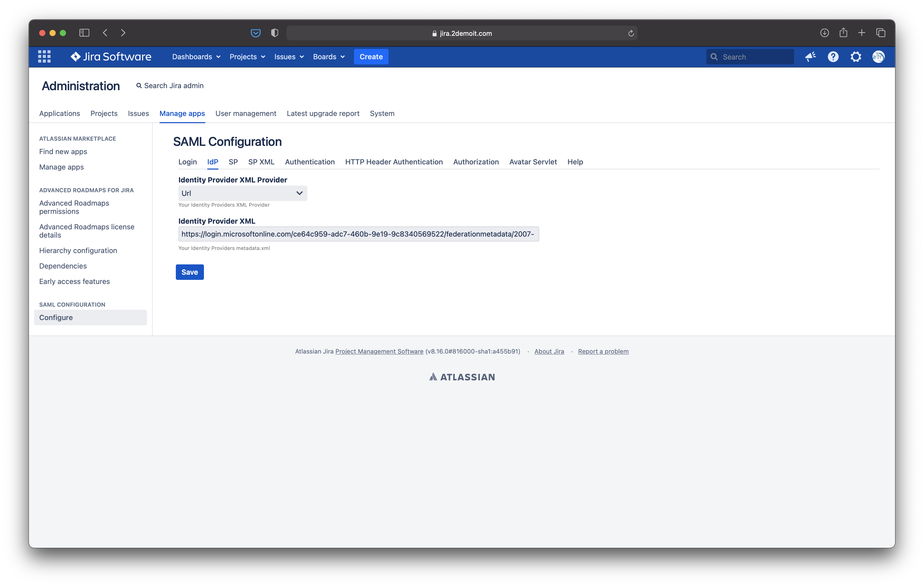Screen dimensions: 924x586
Task: Expand the Projects dropdown in top nav
Action: click(247, 57)
